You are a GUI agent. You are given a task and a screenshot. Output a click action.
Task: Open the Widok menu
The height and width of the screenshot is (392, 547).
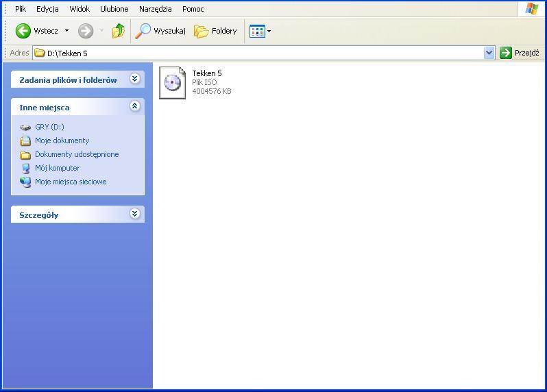pyautogui.click(x=80, y=9)
